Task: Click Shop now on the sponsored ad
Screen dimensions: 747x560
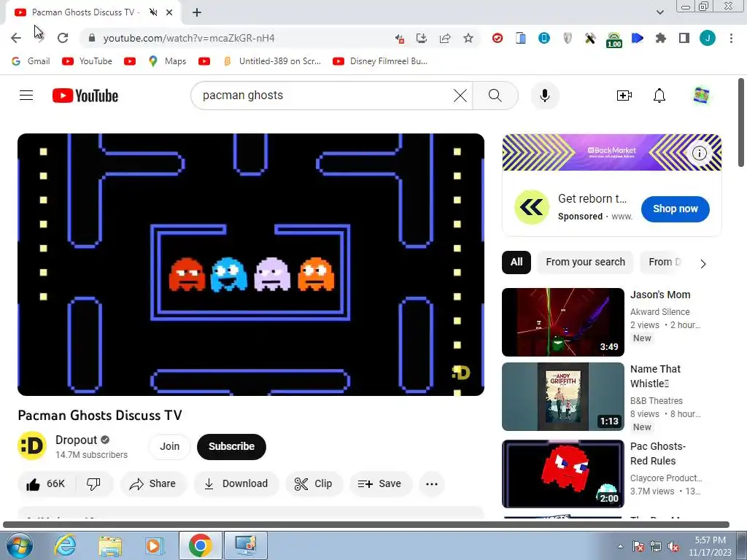Action: click(675, 209)
